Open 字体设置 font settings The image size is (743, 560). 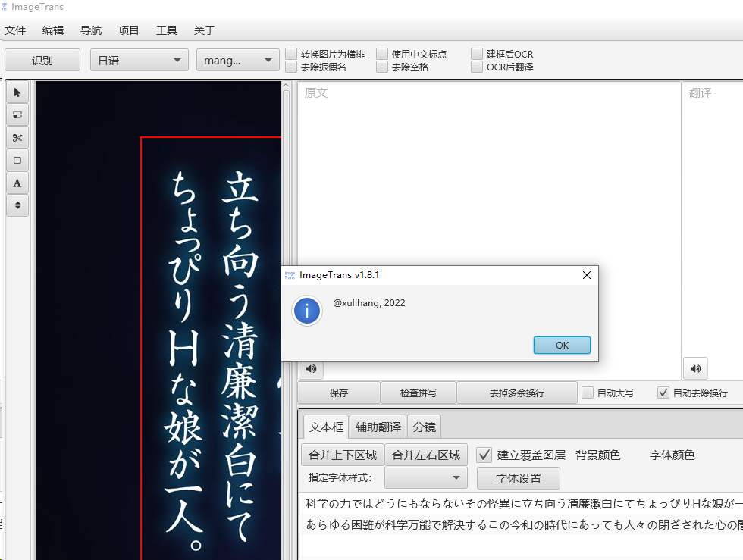[519, 478]
